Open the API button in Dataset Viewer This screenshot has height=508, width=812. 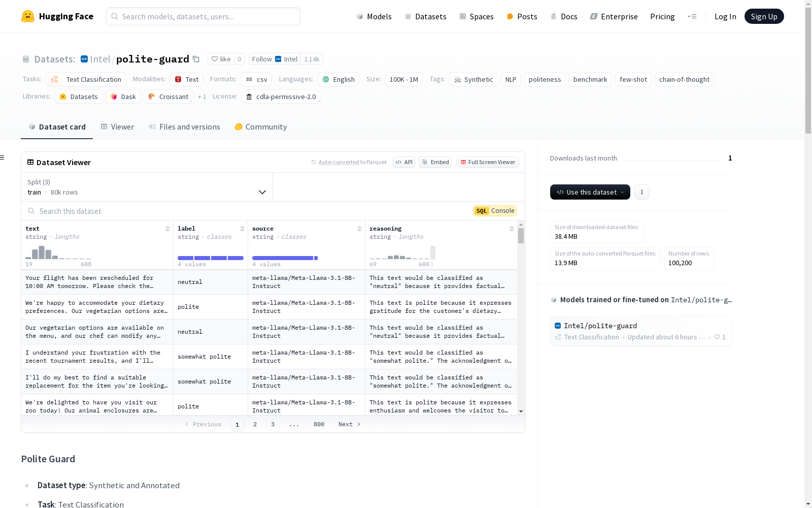(x=404, y=162)
